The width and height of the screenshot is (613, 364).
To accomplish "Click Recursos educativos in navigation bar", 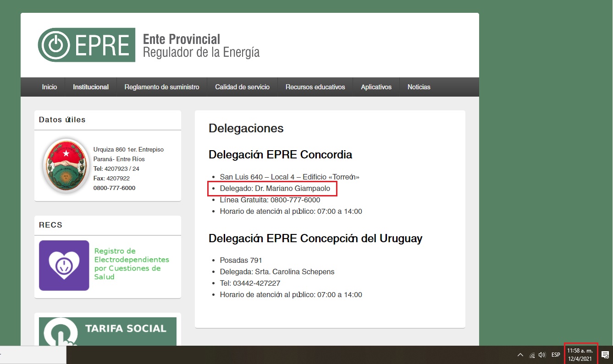I will 315,87.
